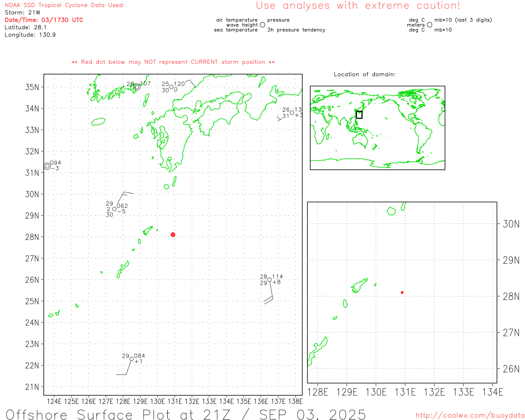
Task: Click 'Longitude: 130.9' text
Action: (x=30, y=35)
